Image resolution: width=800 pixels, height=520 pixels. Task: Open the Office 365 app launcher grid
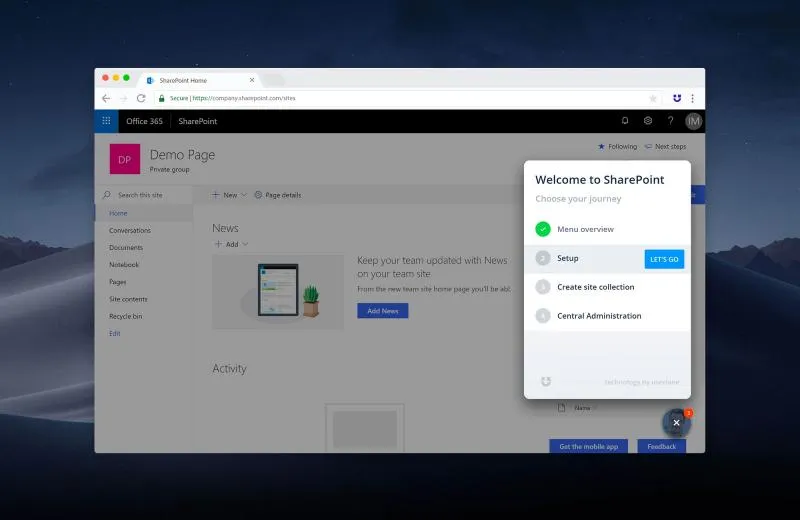pyautogui.click(x=106, y=121)
